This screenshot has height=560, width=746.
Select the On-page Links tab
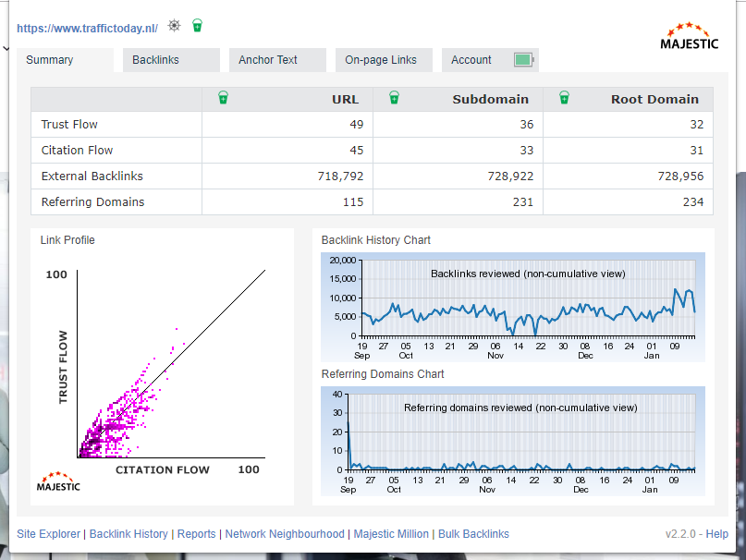pyautogui.click(x=381, y=60)
